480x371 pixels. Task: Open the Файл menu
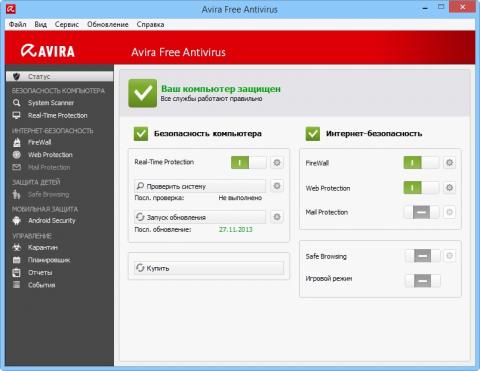click(18, 24)
